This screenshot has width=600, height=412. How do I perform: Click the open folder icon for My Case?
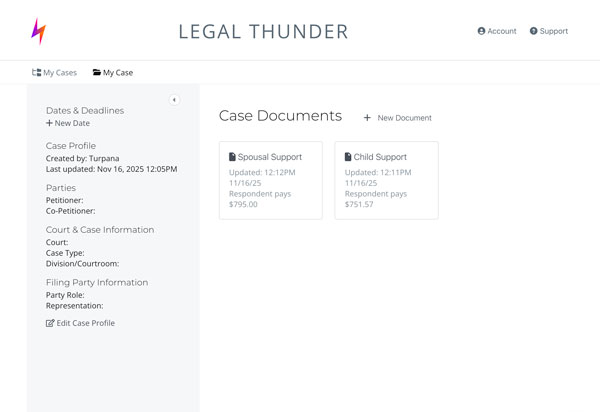[x=97, y=73]
